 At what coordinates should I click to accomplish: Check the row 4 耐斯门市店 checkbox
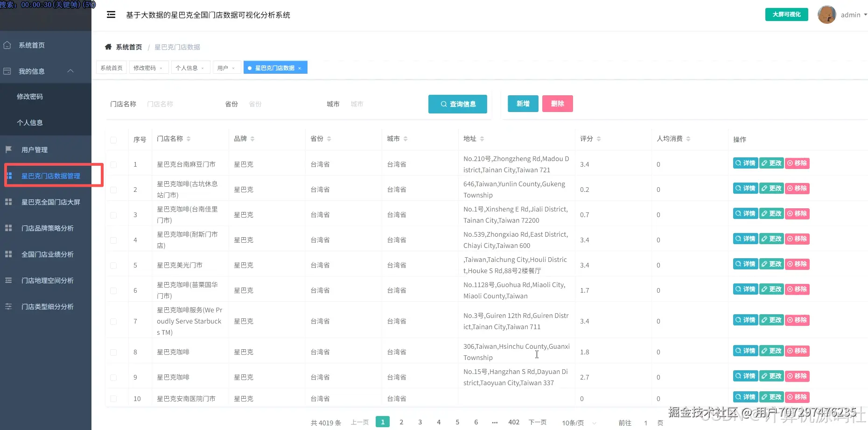[x=113, y=240]
